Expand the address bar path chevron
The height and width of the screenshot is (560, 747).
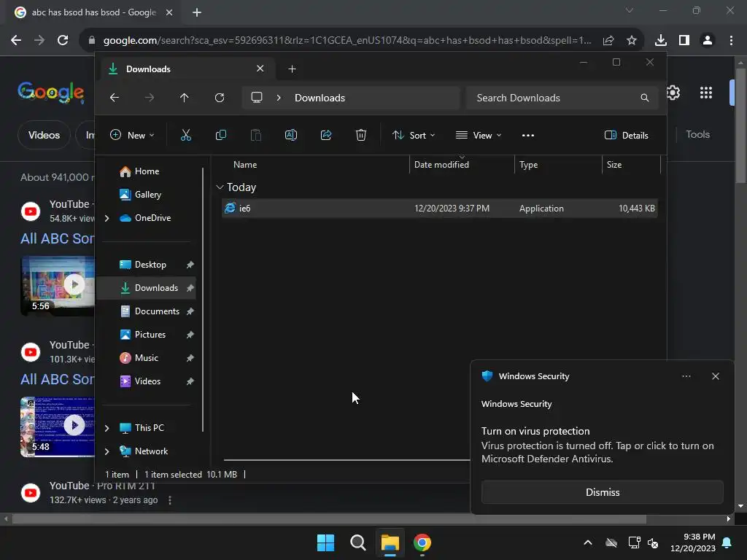[279, 98]
